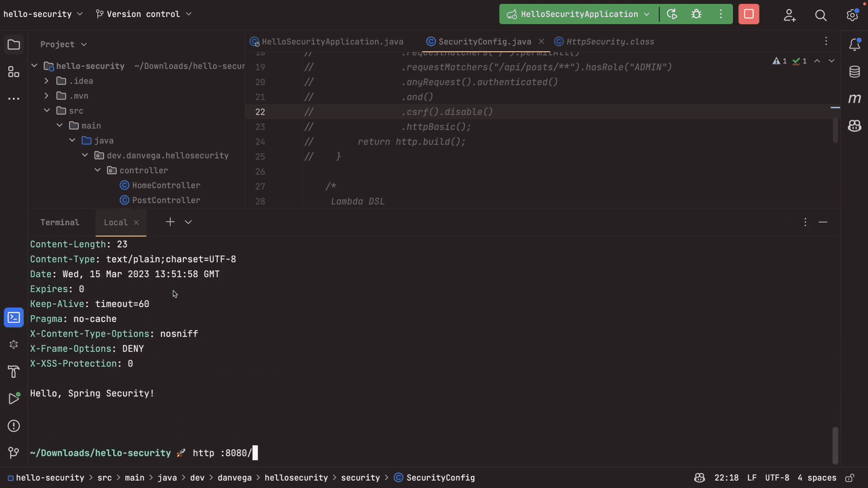Switch to HelloSecurityApplication.java tab

click(332, 42)
